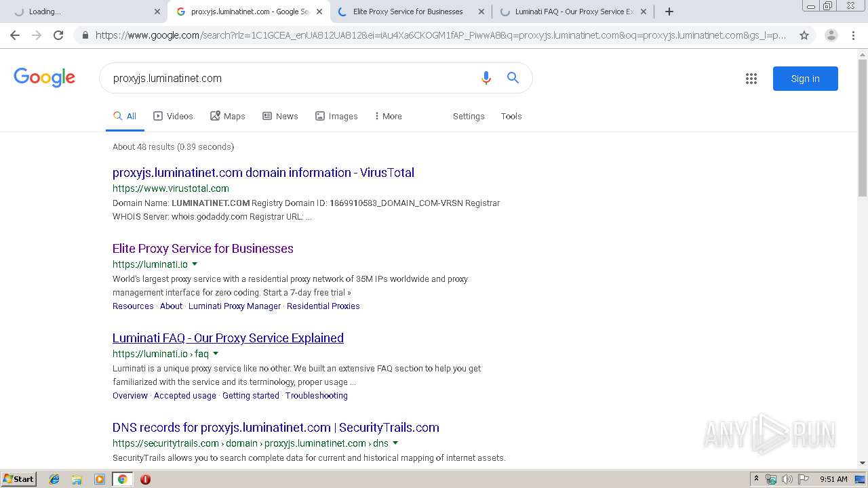Viewport: 868px width, 488px height.
Task: Open the About sitelink
Action: click(171, 306)
